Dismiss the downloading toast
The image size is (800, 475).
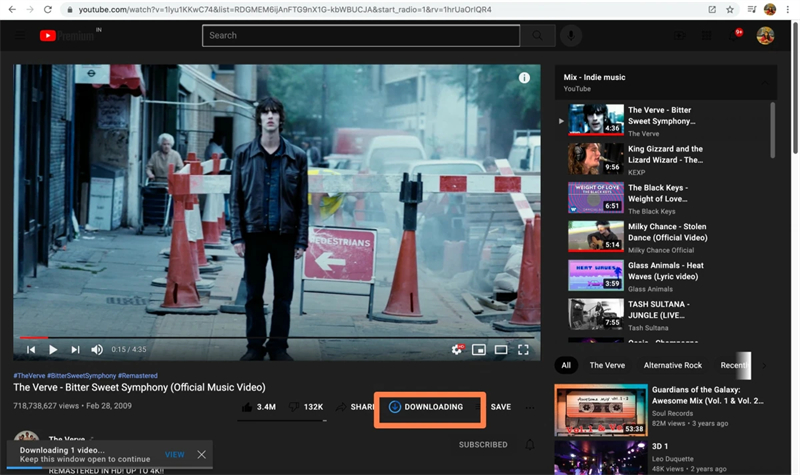[202, 455]
